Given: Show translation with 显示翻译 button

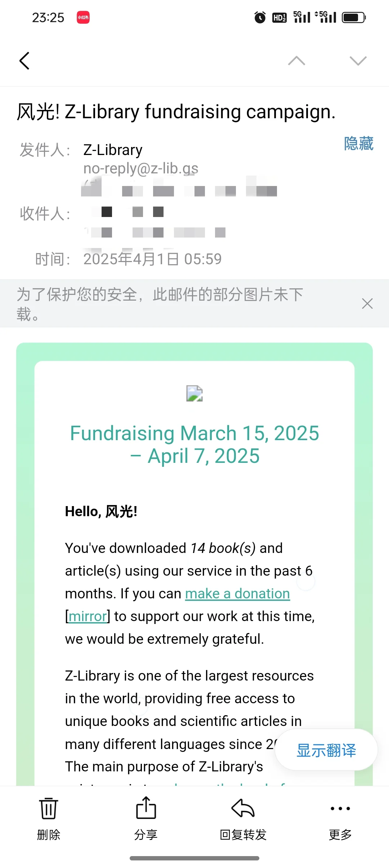Looking at the screenshot, I should (326, 750).
